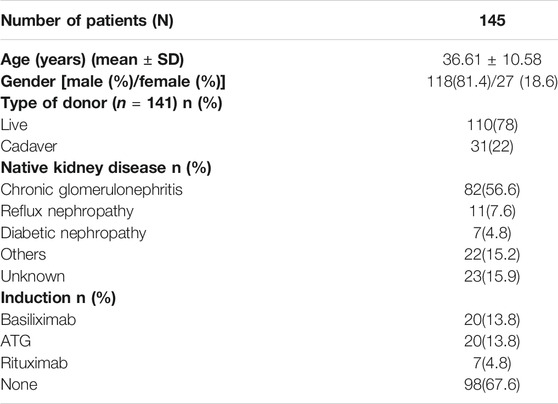Click the Others value 22(15.2)

coord(492,255)
